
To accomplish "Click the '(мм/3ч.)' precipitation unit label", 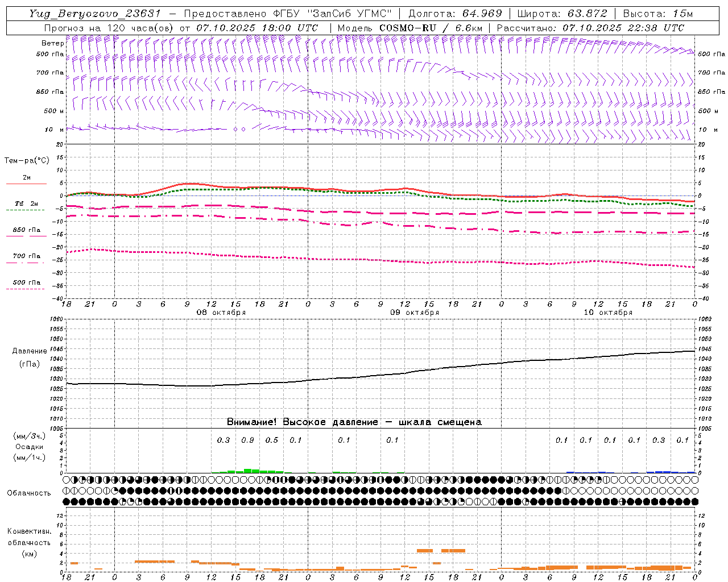I will [x=30, y=436].
